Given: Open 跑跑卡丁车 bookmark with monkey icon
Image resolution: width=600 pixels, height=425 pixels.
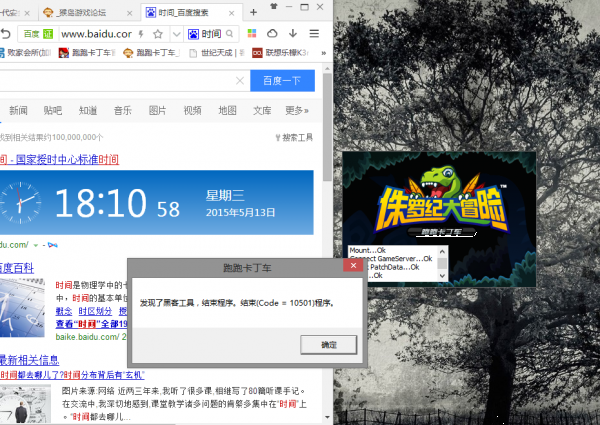Looking at the screenshot, I should pyautogui.click(x=152, y=53).
